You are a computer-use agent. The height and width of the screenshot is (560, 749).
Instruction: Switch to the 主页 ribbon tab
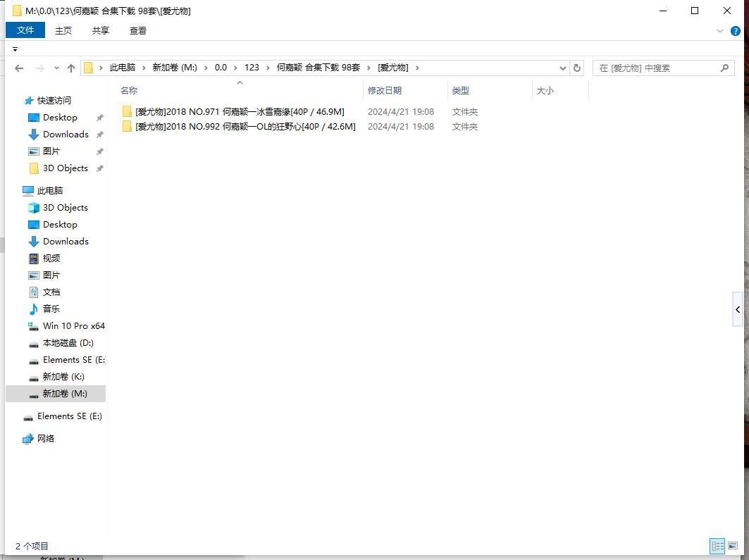click(63, 30)
